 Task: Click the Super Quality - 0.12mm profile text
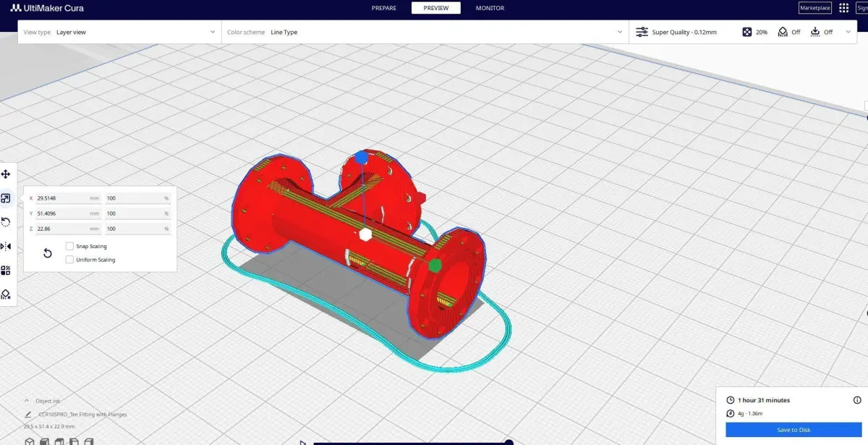684,32
